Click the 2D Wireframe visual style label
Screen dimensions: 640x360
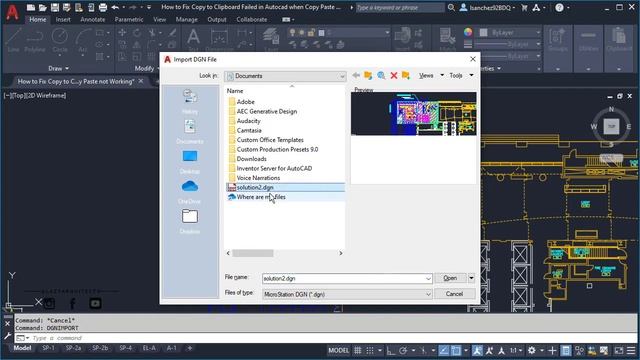[45, 96]
